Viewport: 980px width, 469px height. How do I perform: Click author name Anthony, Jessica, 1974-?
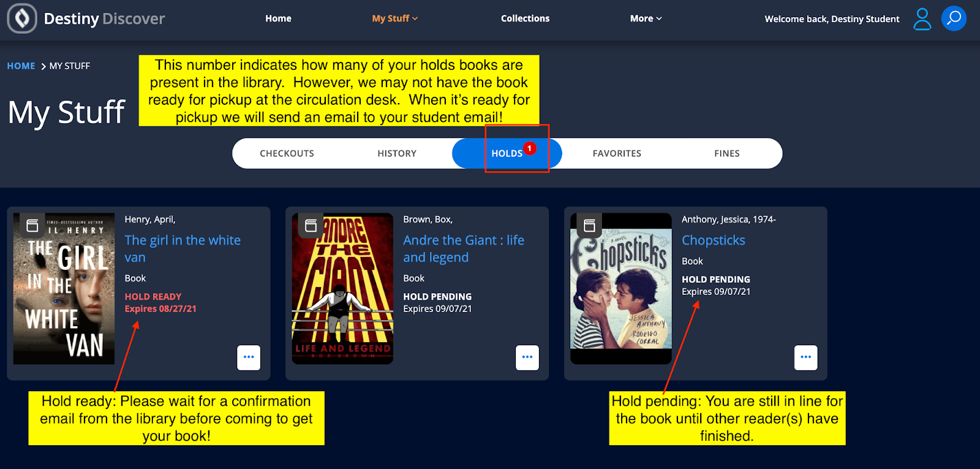click(x=729, y=219)
